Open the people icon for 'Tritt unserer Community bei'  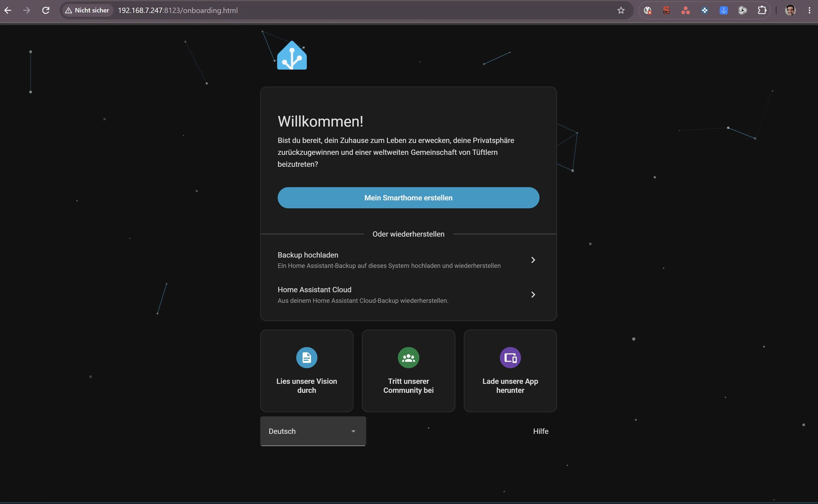pyautogui.click(x=408, y=358)
